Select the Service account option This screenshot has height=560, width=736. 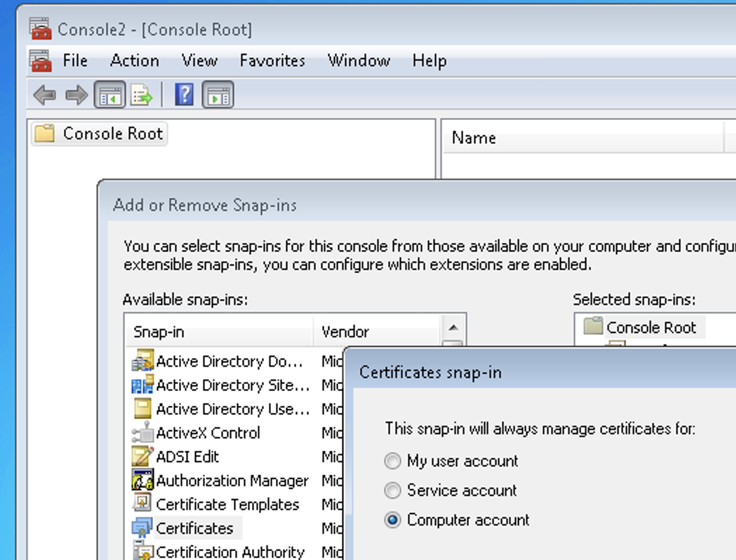[x=393, y=490]
